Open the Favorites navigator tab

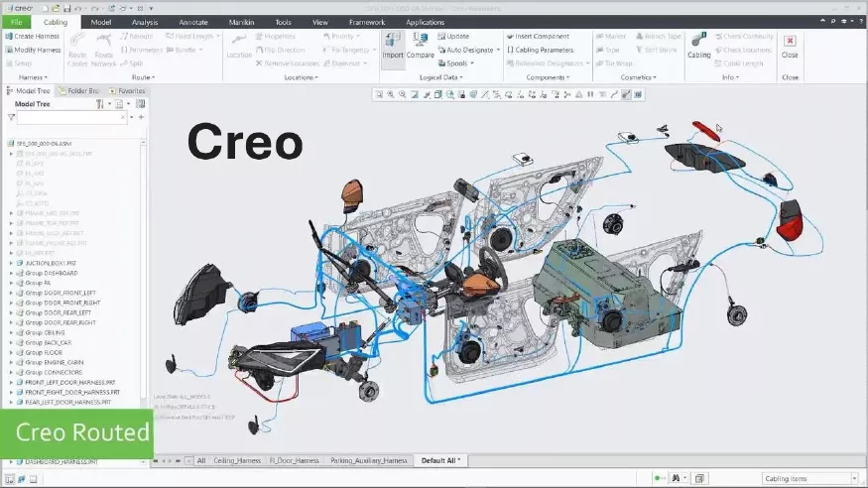pyautogui.click(x=127, y=90)
